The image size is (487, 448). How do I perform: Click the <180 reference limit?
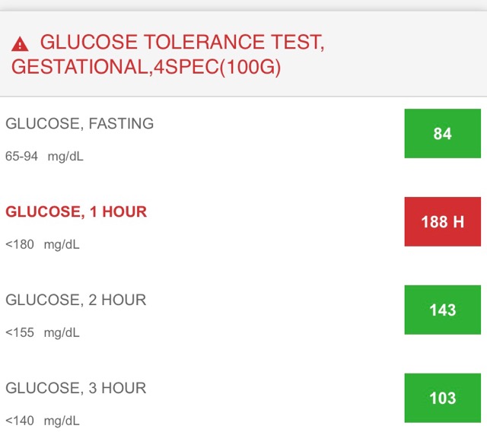(x=20, y=245)
